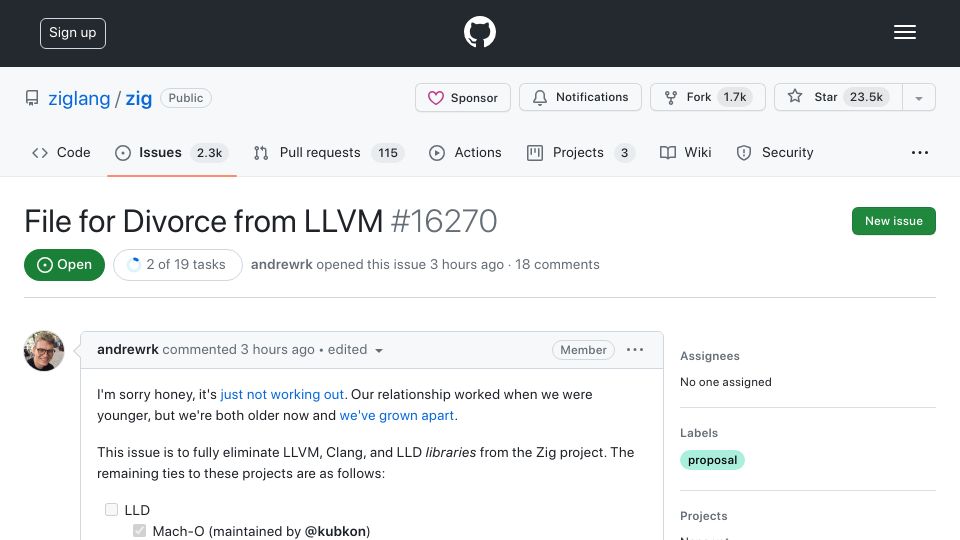Click the Star count 23.5k
Screen dimensions: 960x540
coord(866,97)
